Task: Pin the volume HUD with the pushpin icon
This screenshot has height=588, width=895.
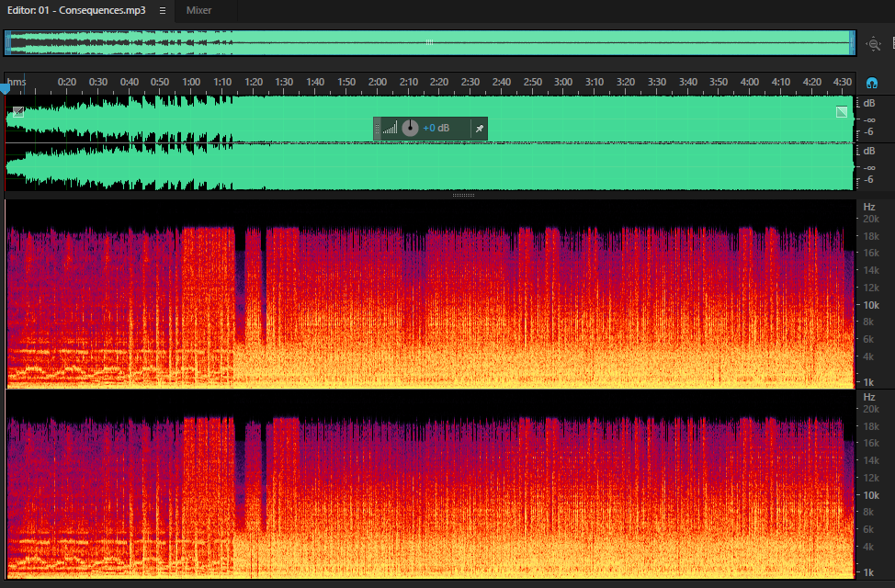Action: 480,129
